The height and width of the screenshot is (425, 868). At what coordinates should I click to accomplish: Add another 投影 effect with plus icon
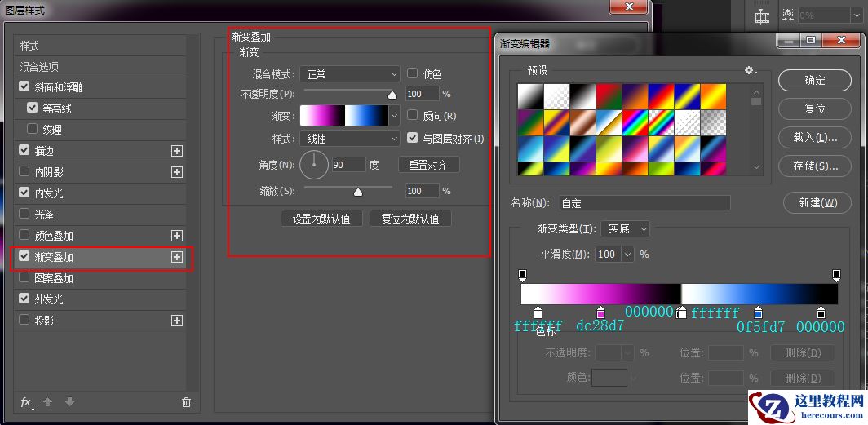[x=176, y=321]
